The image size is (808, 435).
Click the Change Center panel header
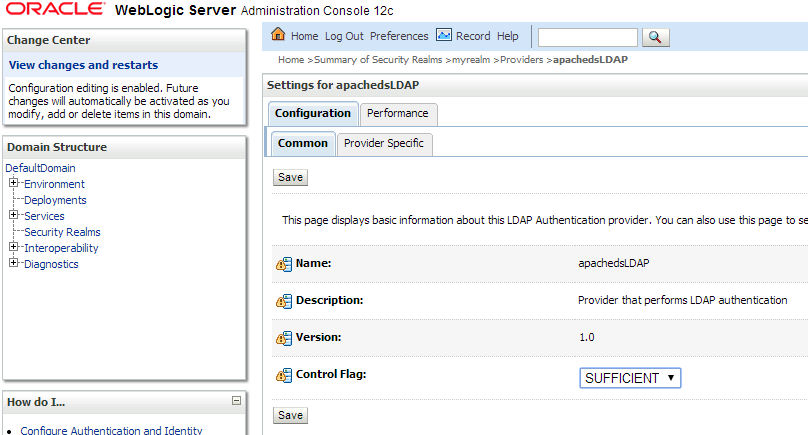pyautogui.click(x=125, y=40)
